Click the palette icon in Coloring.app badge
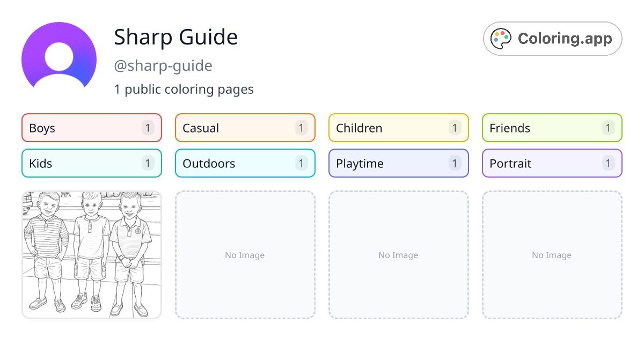Image resolution: width=644 pixels, height=338 pixels. click(502, 39)
